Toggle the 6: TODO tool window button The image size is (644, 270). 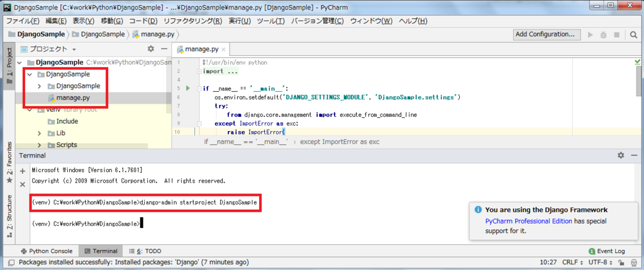(x=145, y=251)
